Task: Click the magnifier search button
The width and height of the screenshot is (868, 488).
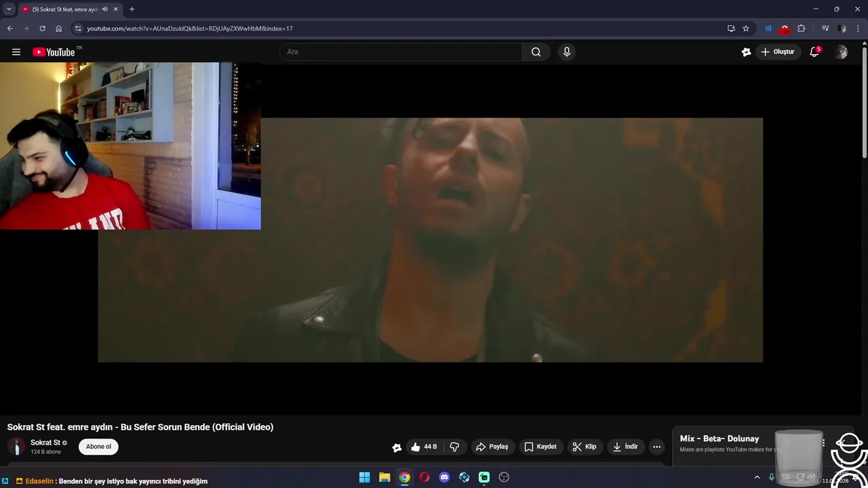Action: pyautogui.click(x=536, y=52)
